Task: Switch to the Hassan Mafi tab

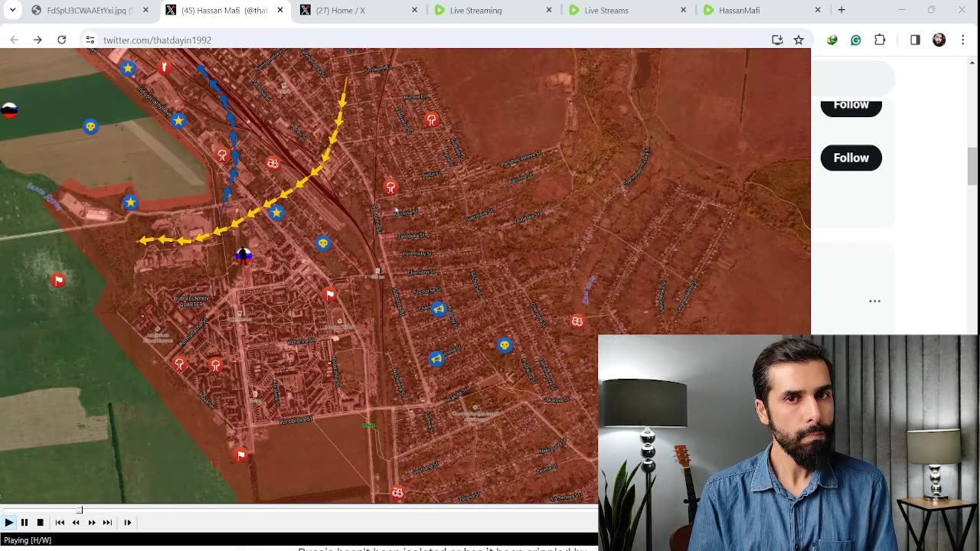Action: (225, 10)
